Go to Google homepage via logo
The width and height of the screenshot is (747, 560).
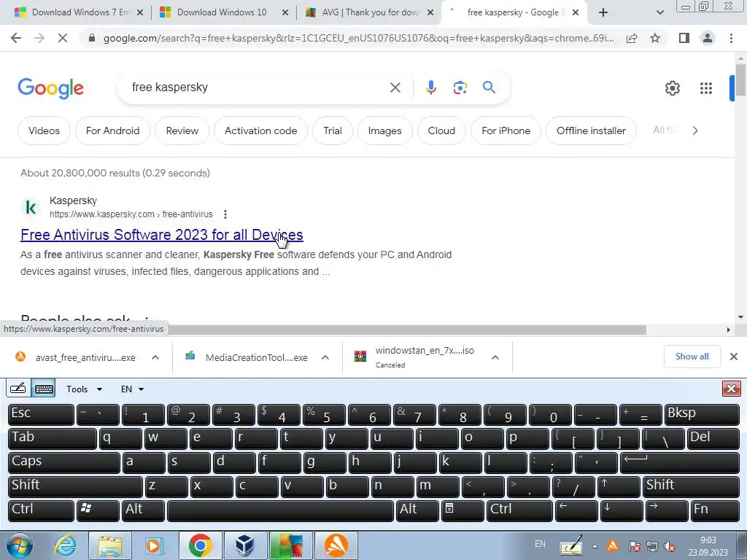click(51, 88)
